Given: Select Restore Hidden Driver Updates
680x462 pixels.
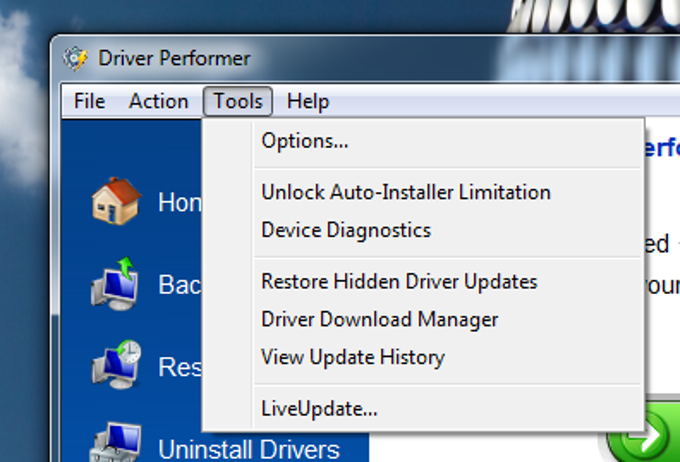Looking at the screenshot, I should [x=447, y=282].
